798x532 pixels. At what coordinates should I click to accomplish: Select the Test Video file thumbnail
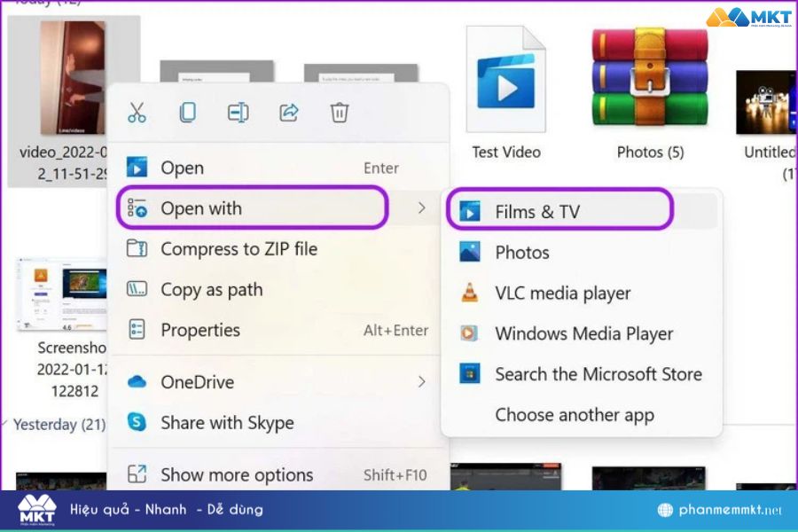[x=505, y=80]
